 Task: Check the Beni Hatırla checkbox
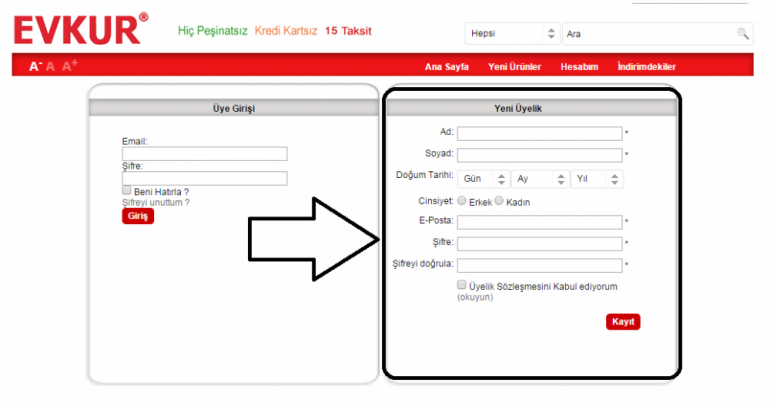tap(127, 190)
